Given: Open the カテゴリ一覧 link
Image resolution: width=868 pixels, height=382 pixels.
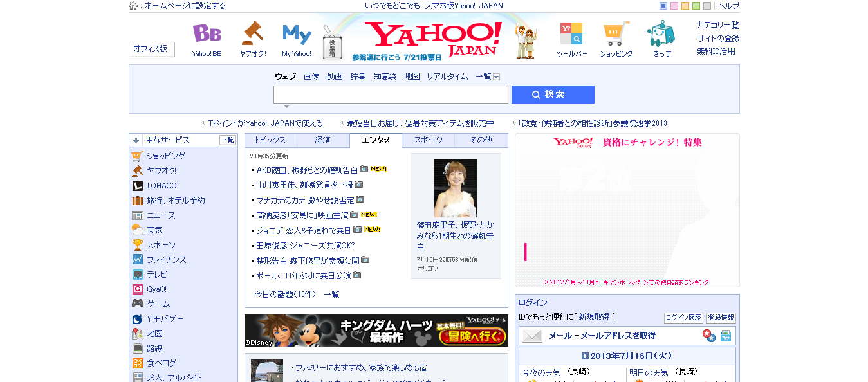Looking at the screenshot, I should click(718, 25).
